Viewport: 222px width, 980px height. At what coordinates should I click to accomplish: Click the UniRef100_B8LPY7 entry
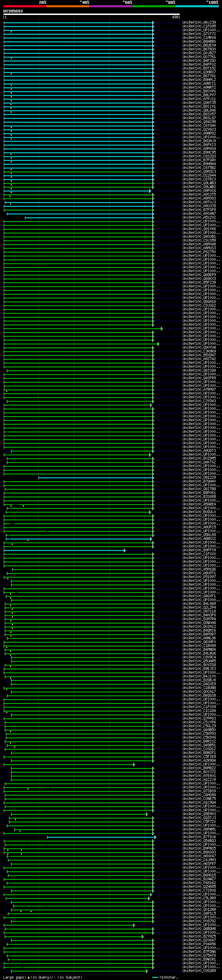click(x=199, y=95)
